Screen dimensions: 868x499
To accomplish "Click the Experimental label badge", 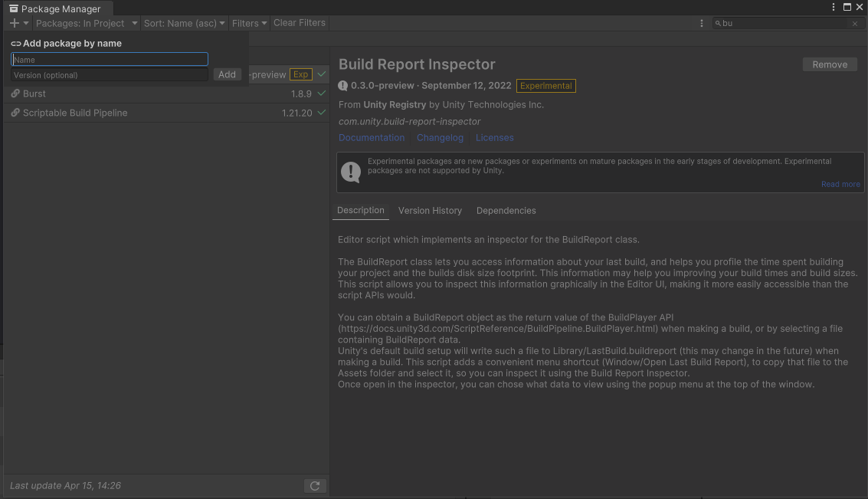I will (x=545, y=86).
